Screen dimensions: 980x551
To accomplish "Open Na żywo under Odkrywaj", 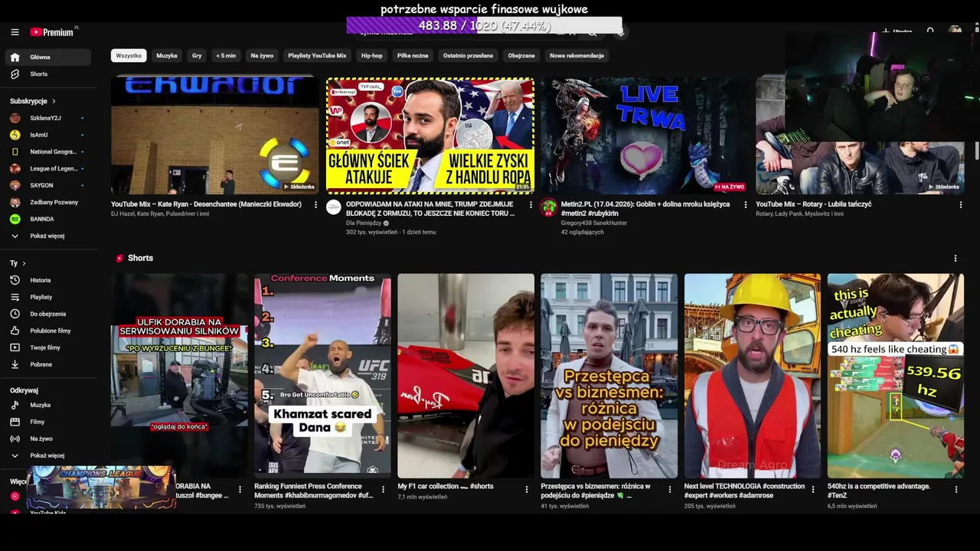I will tap(48, 439).
